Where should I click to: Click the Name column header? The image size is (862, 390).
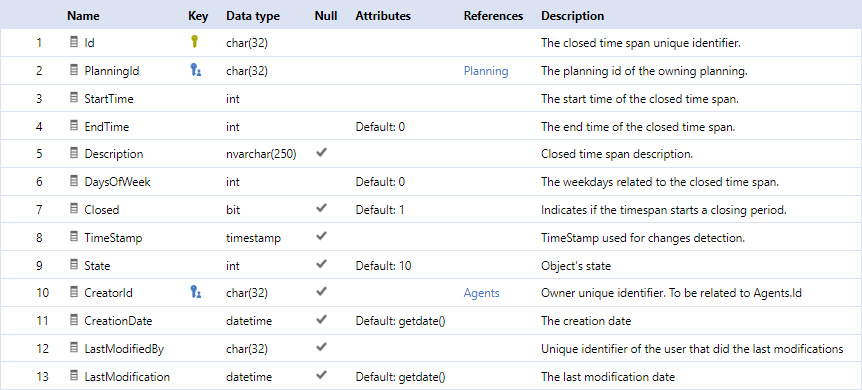pyautogui.click(x=83, y=16)
